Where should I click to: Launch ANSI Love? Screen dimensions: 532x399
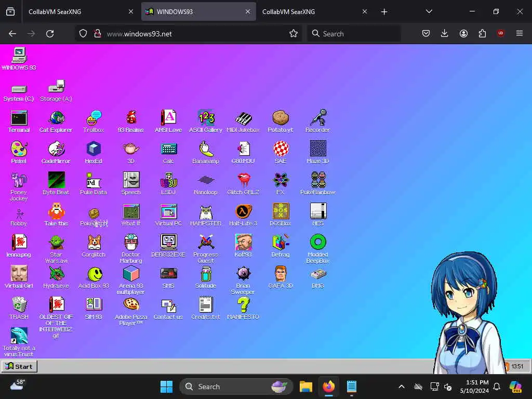168,121
